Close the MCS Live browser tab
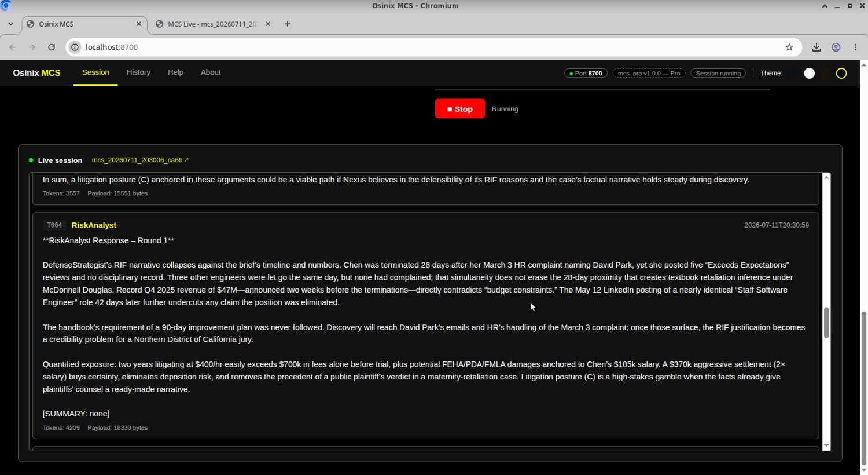This screenshot has width=868, height=475. coord(267,24)
